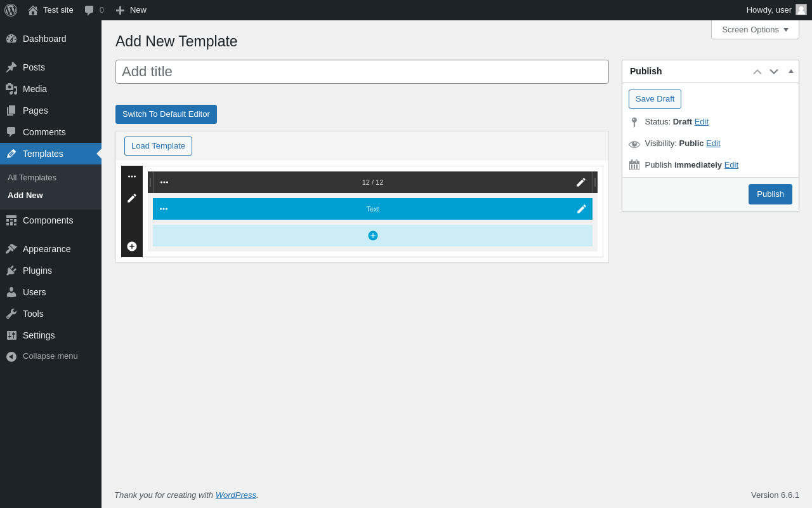Click the publish calendar icon
Screen dimensions: 812x508
click(x=634, y=165)
